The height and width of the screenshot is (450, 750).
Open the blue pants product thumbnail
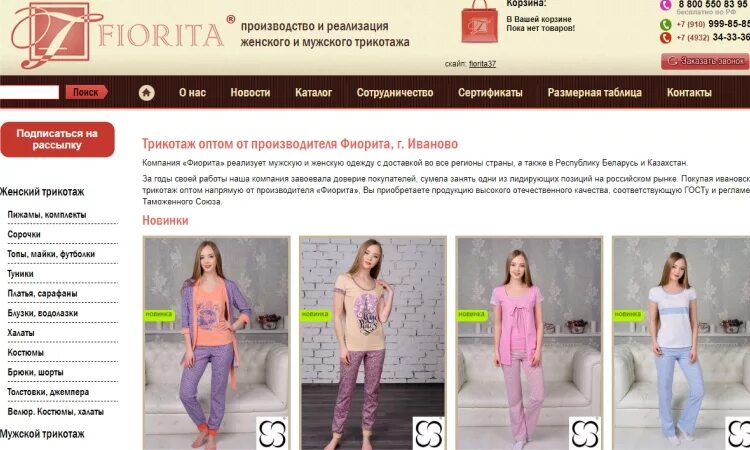681,343
